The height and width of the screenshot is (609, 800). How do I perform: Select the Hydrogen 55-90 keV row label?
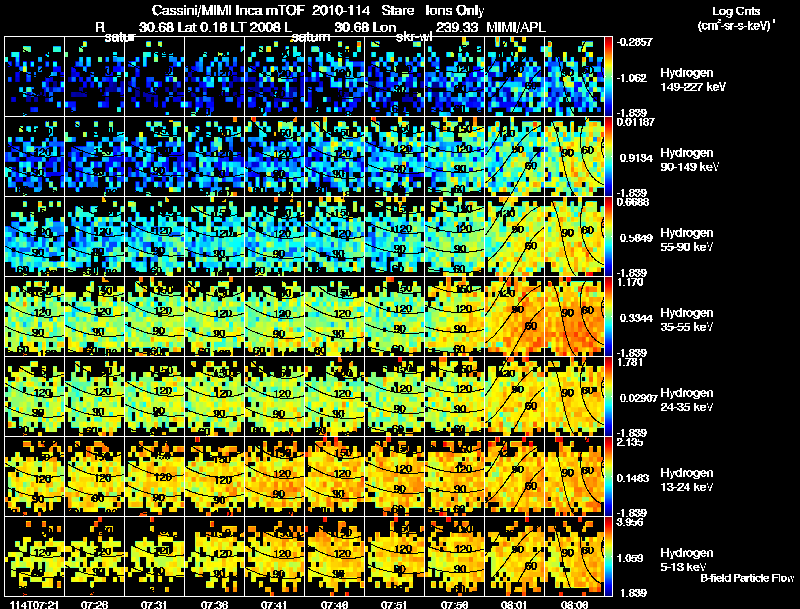(687, 240)
